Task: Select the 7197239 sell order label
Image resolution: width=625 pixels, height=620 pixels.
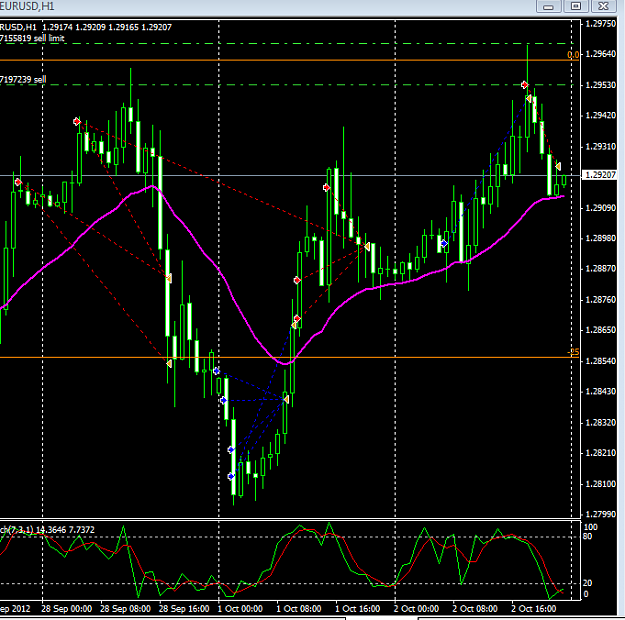Action: tap(23, 79)
